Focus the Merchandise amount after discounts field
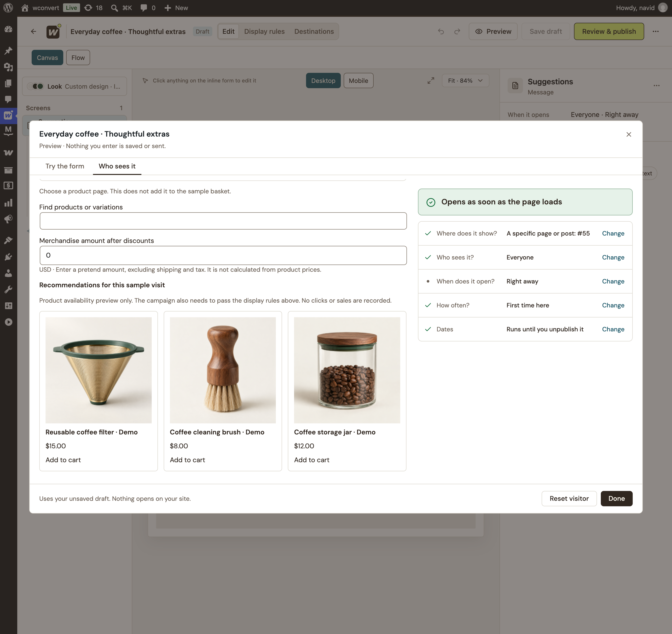The image size is (672, 634). [223, 255]
